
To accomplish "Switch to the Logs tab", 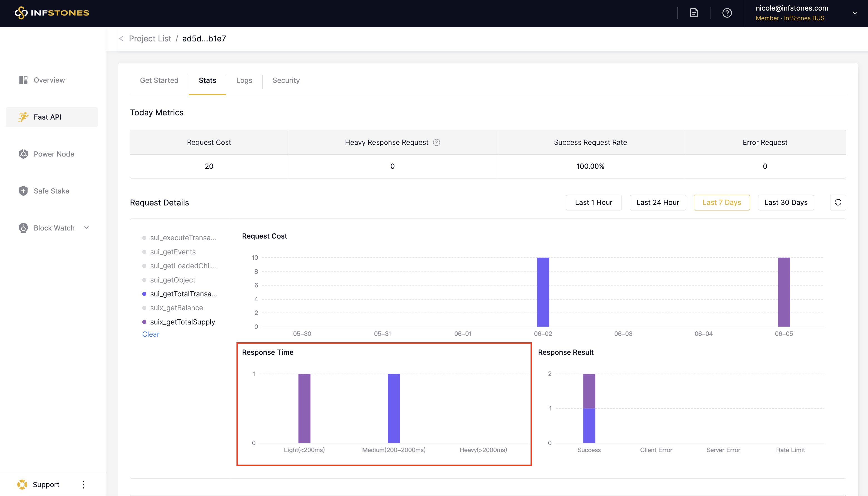I will 244,80.
